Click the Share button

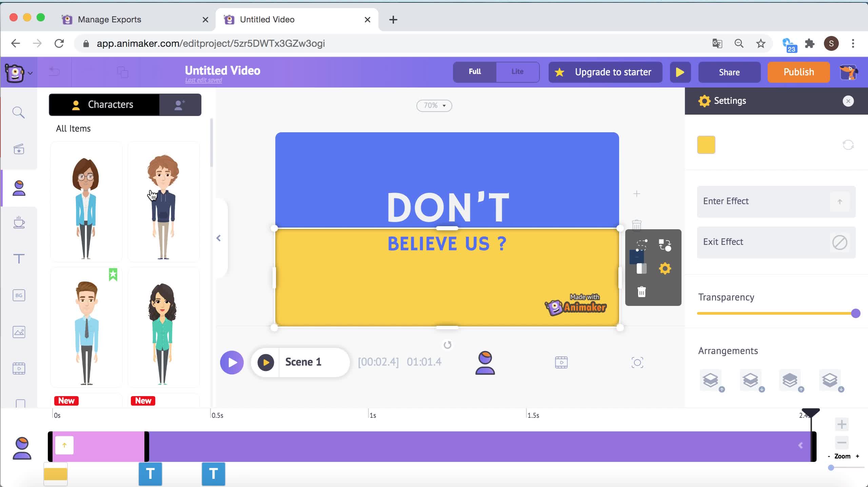click(729, 72)
